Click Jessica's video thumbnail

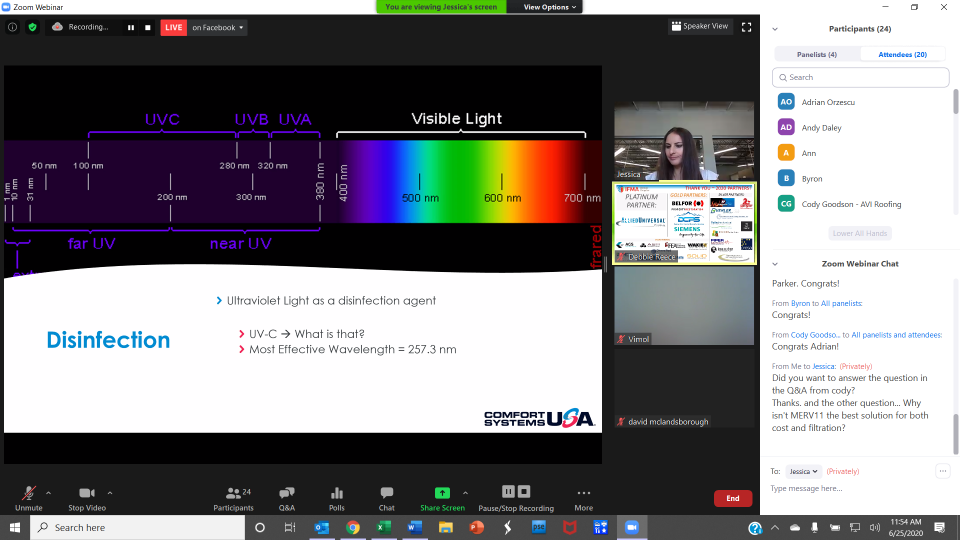pos(684,141)
